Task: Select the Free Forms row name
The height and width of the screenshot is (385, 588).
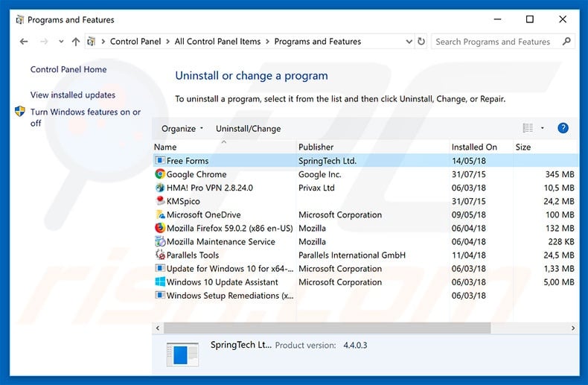Action: (188, 161)
